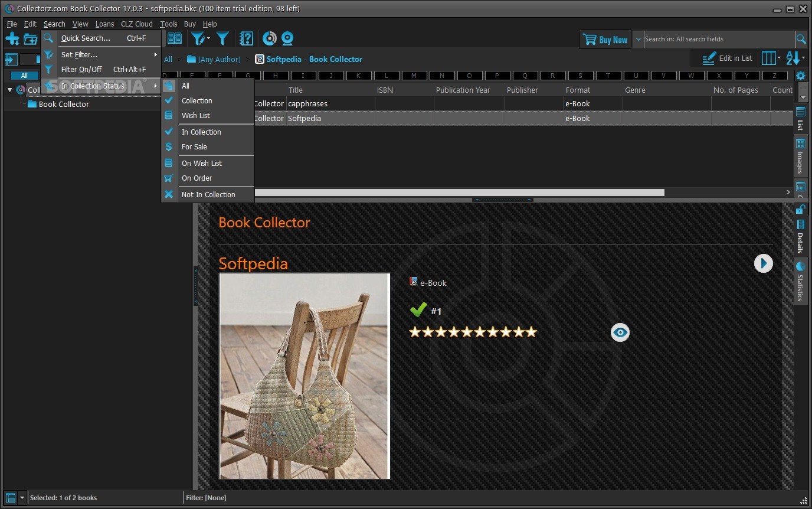Screen dimensions: 812x509
Task: Select On Wish List status option
Action: [208, 163]
